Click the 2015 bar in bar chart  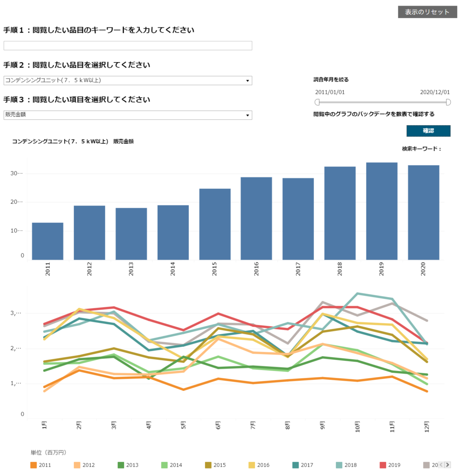215,225
